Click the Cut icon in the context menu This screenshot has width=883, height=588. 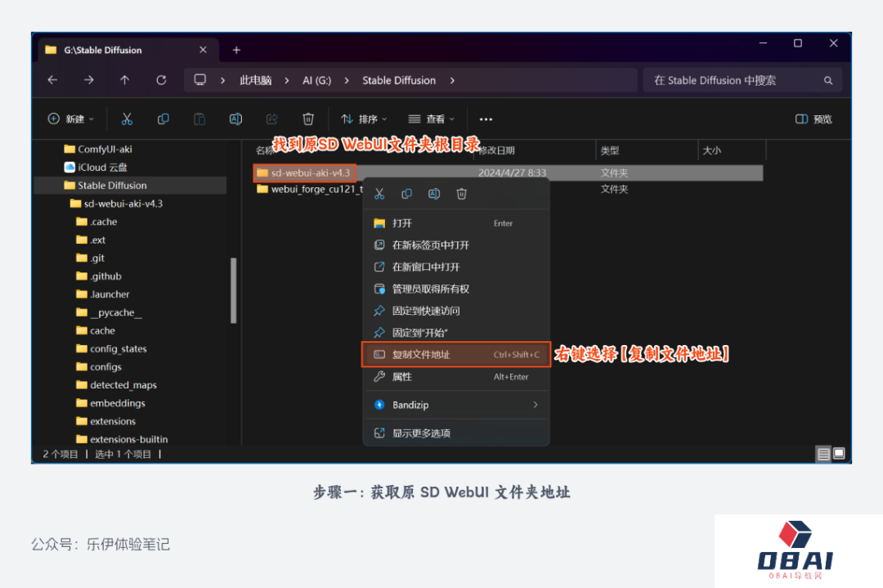(x=379, y=194)
